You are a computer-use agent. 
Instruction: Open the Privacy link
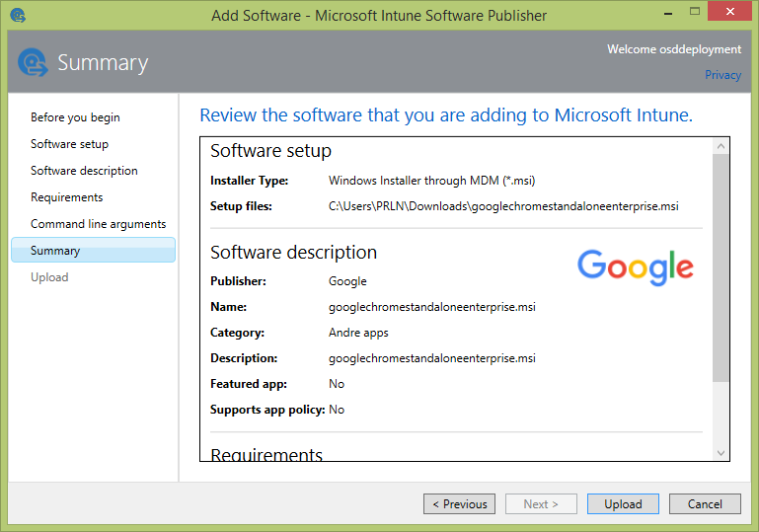(722, 75)
